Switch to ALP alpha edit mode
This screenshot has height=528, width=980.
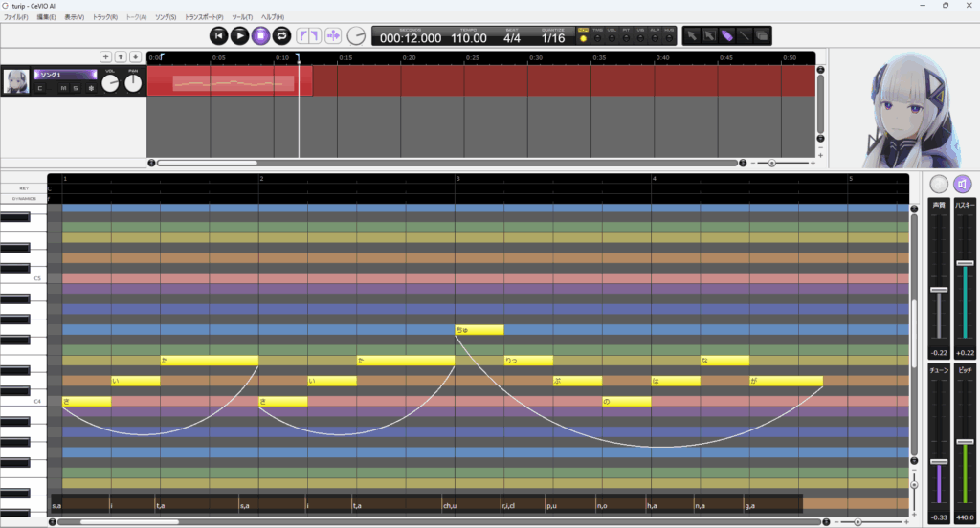(x=655, y=35)
